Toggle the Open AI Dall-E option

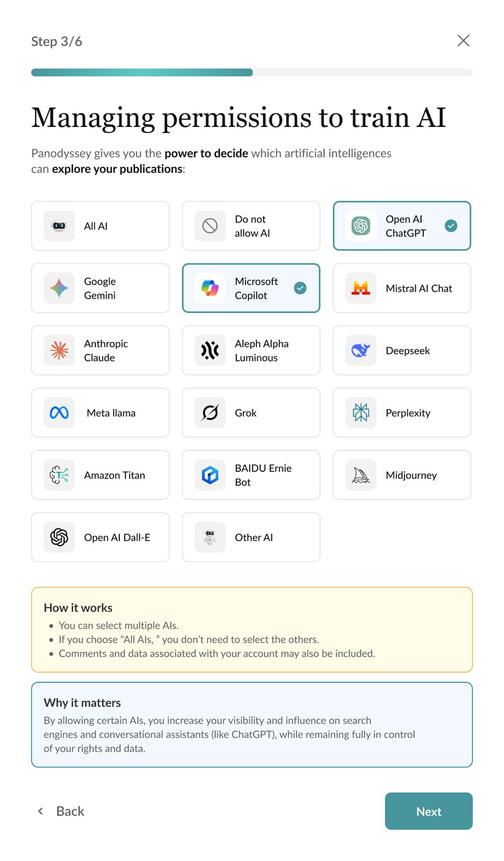(x=100, y=537)
